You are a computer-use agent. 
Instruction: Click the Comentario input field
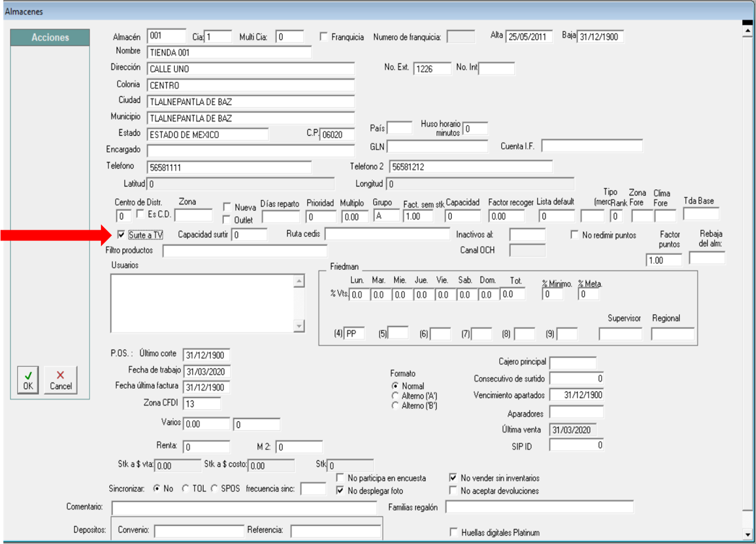tap(244, 508)
